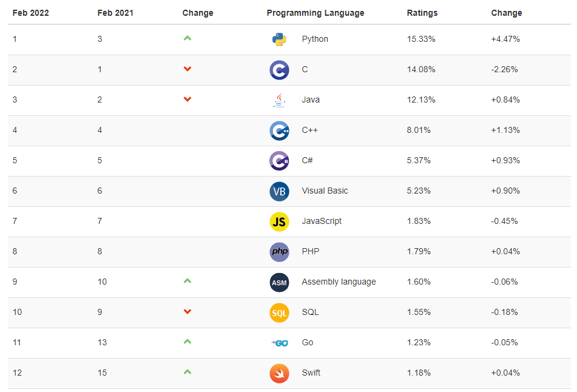Click the Ratings column header
Viewport: 577px width, 392px height.
click(422, 13)
